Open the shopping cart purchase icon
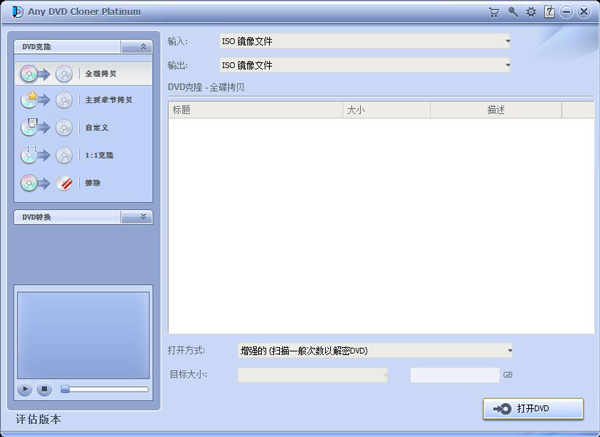The height and width of the screenshot is (437, 600). tap(494, 12)
